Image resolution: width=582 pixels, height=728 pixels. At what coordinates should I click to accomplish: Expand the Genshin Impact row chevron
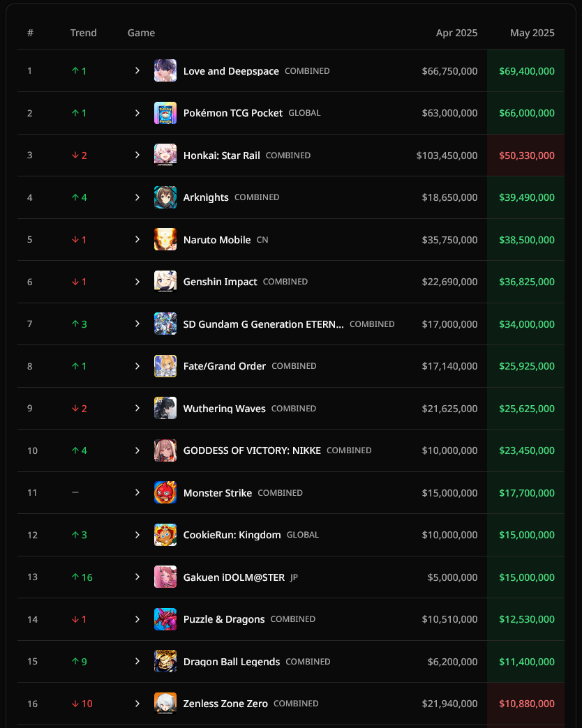pos(137,282)
